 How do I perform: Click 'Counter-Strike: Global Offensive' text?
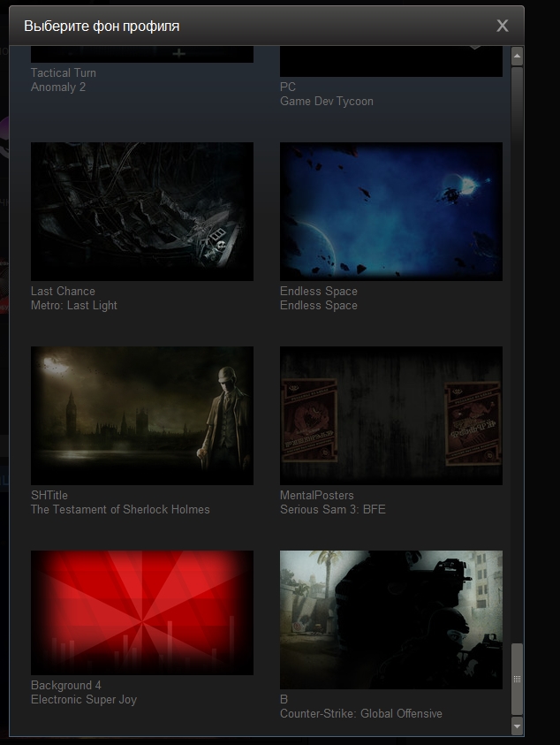click(x=361, y=714)
